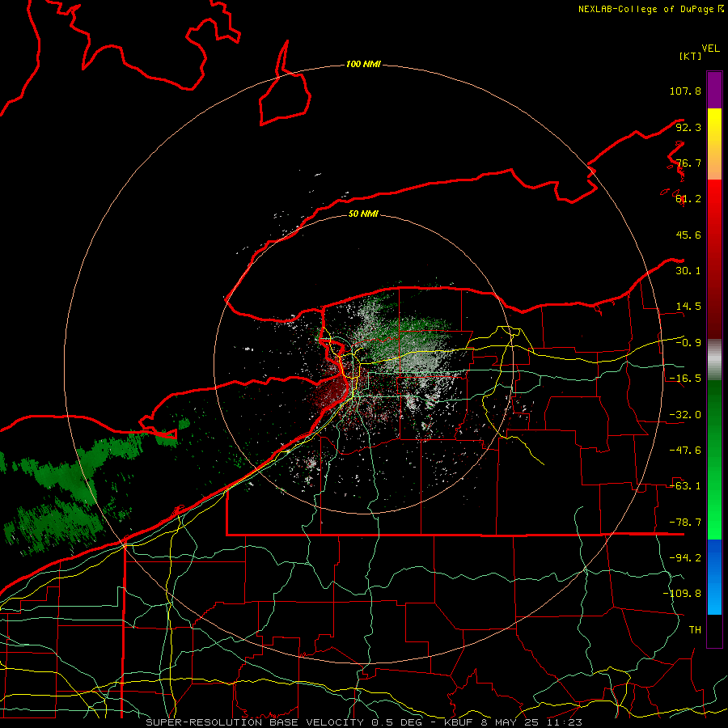Click the bright green color bar segment
Screen dimensions: 728x728
[x=714, y=459]
